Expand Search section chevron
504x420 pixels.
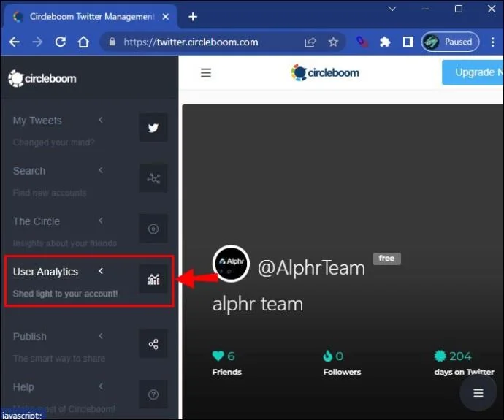[101, 170]
